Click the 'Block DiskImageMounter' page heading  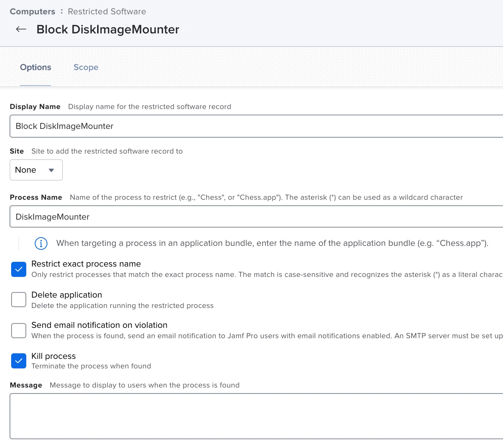tap(108, 29)
